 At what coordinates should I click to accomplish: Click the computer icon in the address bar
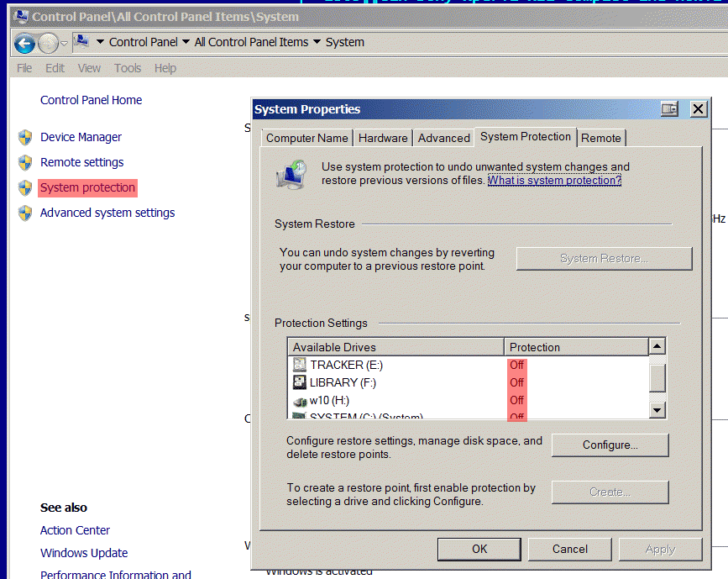[81, 41]
